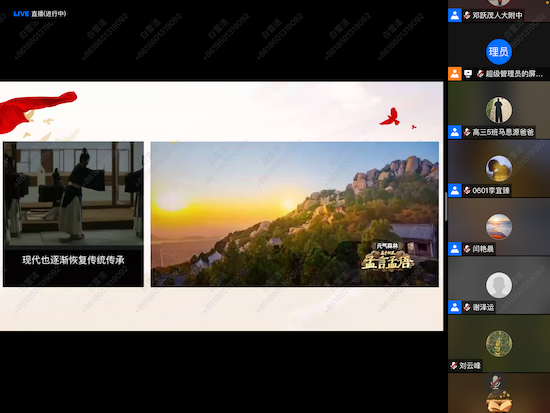
Task: Click blue user badge beside 谢泽运
Action: (x=455, y=307)
